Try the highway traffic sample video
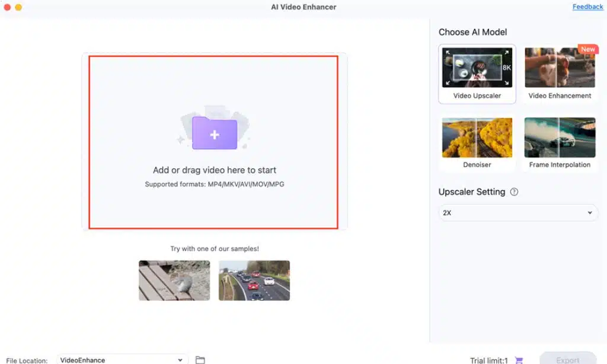 click(254, 280)
